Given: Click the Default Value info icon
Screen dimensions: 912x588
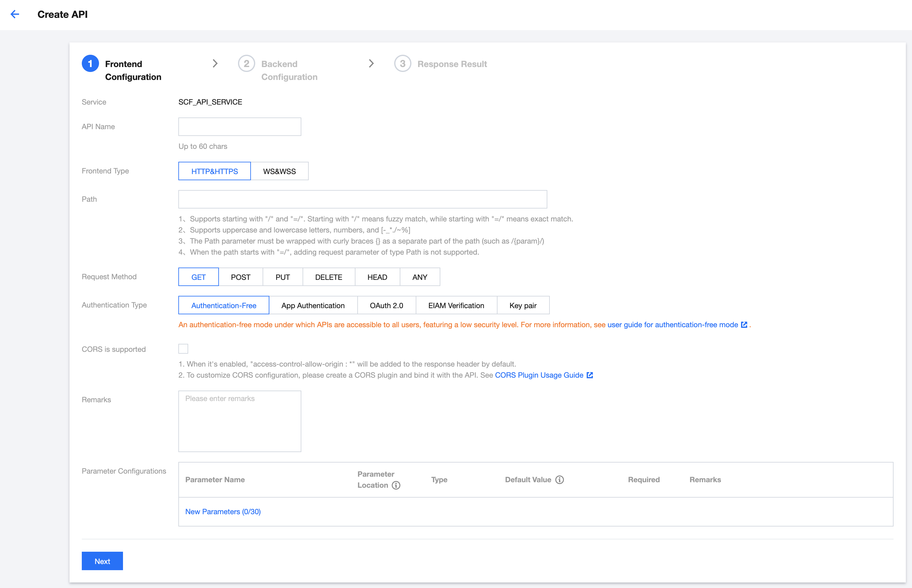Looking at the screenshot, I should (560, 479).
